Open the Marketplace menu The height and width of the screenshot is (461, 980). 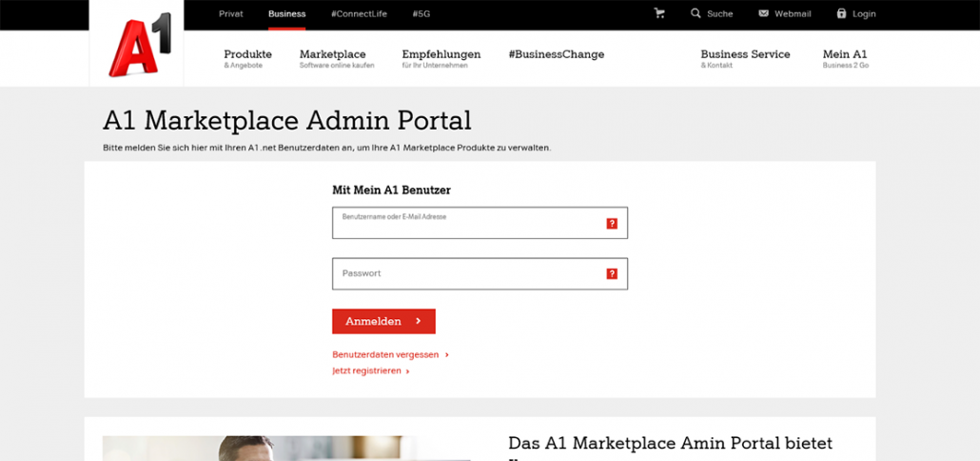click(x=337, y=58)
